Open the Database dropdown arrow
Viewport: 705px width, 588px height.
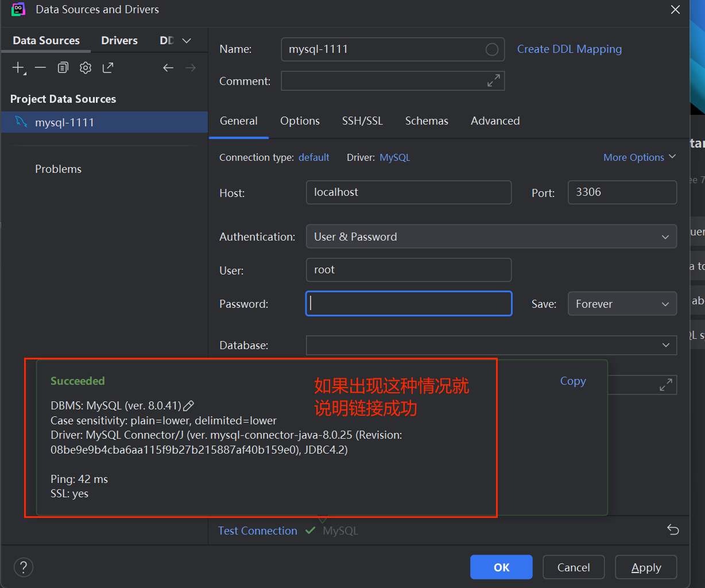pos(666,345)
